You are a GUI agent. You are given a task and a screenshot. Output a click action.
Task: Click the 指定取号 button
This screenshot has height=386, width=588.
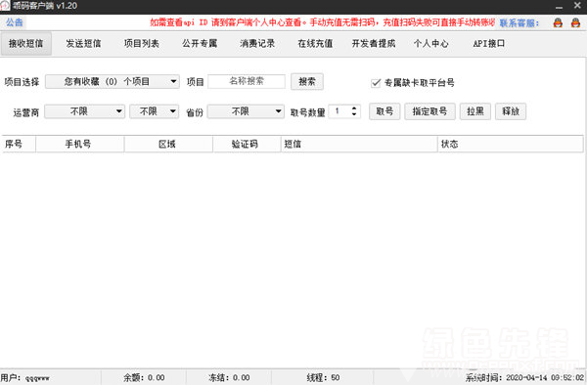(430, 111)
